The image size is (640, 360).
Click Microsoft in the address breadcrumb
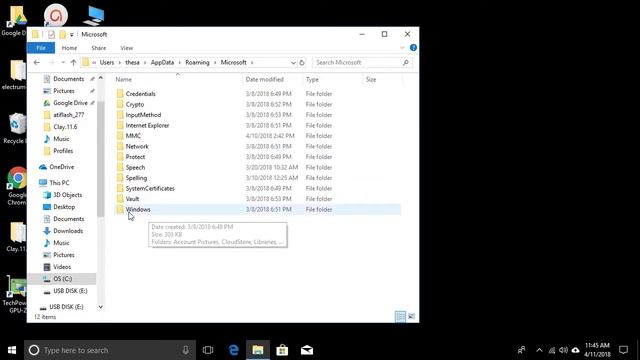[233, 62]
